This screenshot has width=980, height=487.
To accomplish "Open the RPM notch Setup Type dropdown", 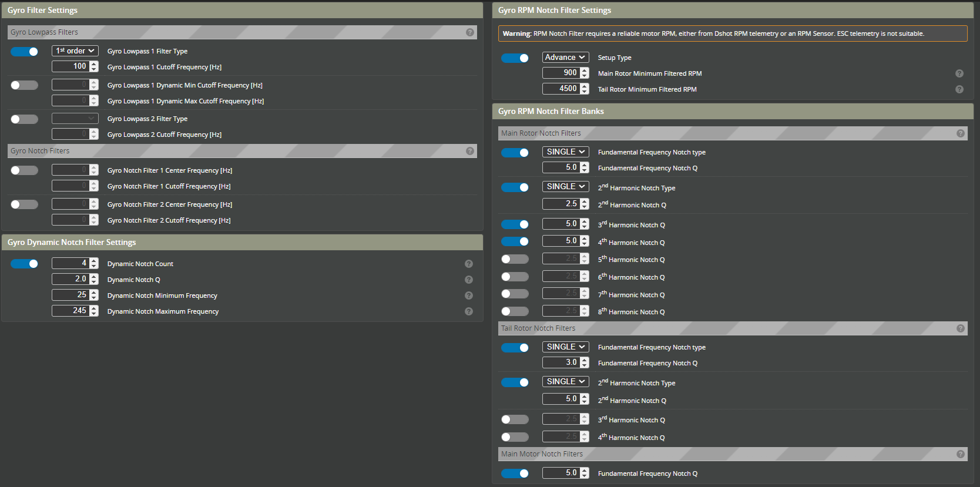I will [x=565, y=58].
